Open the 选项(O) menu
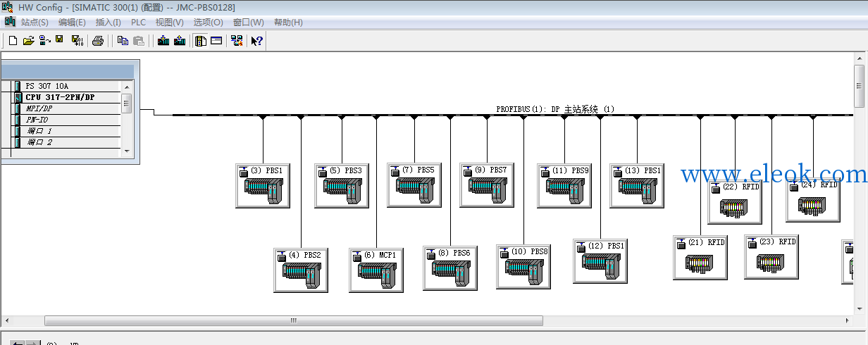Image resolution: width=868 pixels, height=345 pixels. [209, 23]
